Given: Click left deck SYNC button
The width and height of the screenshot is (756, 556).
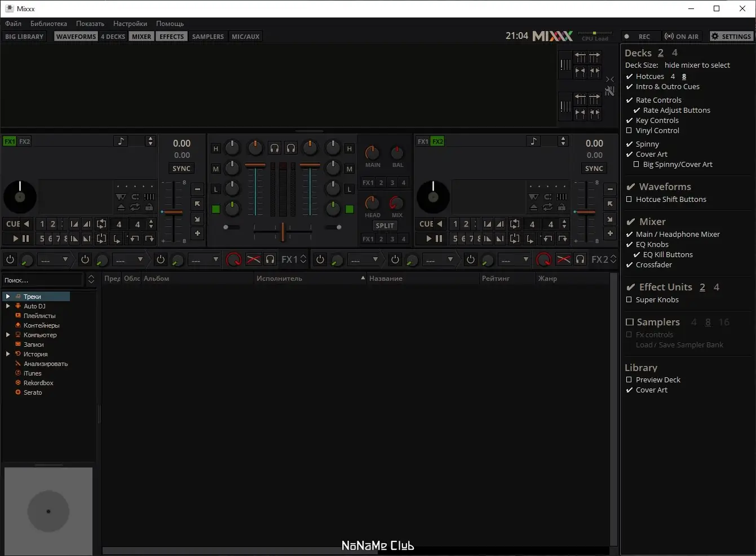Looking at the screenshot, I should pyautogui.click(x=182, y=169).
